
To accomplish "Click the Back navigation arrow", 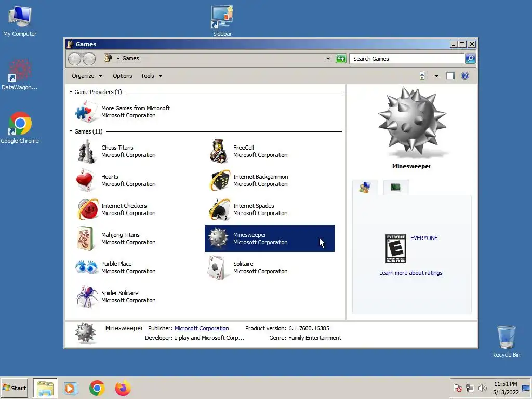I will [x=74, y=59].
